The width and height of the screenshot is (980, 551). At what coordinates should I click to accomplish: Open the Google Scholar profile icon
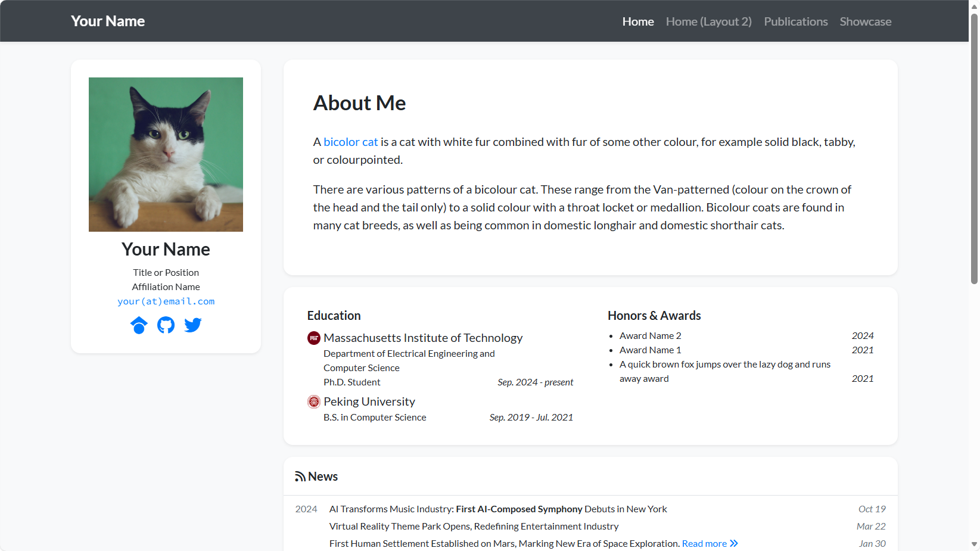[x=139, y=325]
